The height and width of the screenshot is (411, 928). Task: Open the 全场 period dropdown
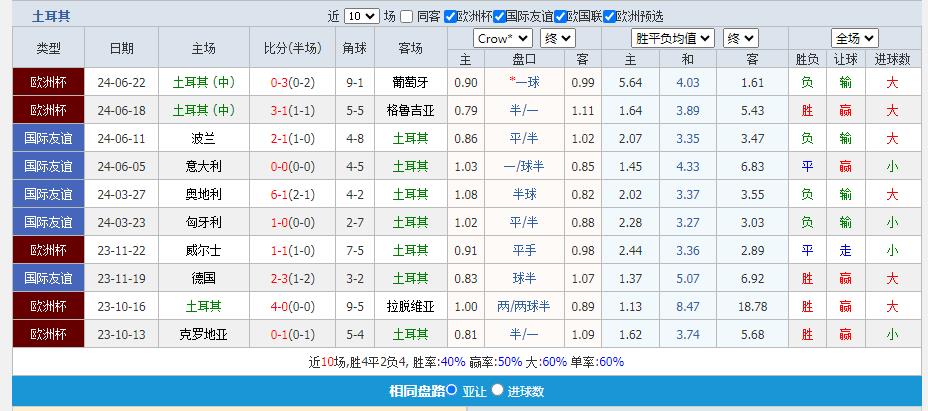[854, 38]
